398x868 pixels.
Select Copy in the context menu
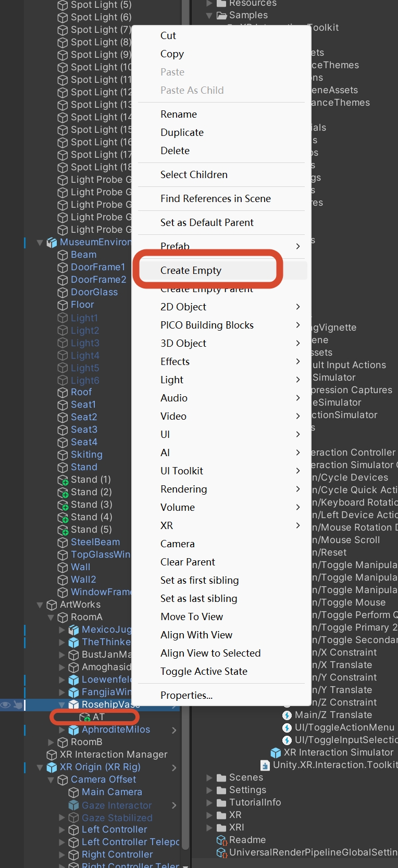(x=221, y=54)
